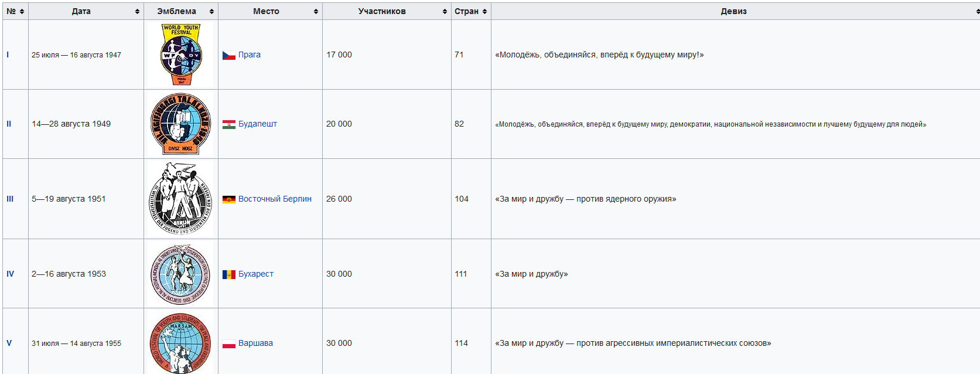Open the Будапешт link
980x374 pixels.
click(258, 124)
